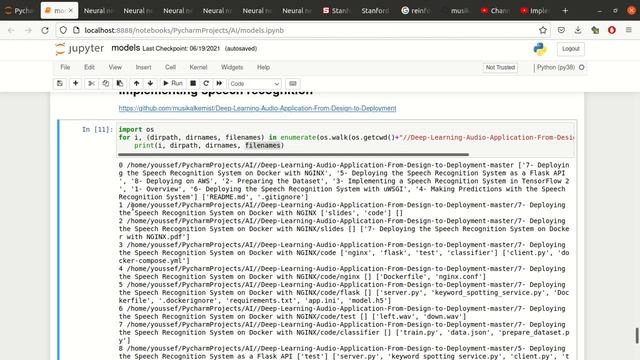Screen dimensions: 640x360
Task: Restart the kernel
Action: [206, 83]
